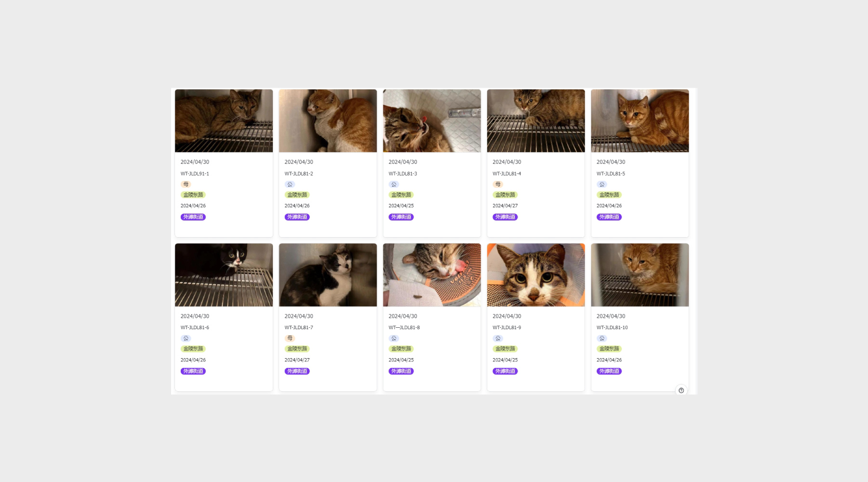
Task: Click the 公 gender tag on WT-JLDL81-9
Action: pyautogui.click(x=498, y=338)
